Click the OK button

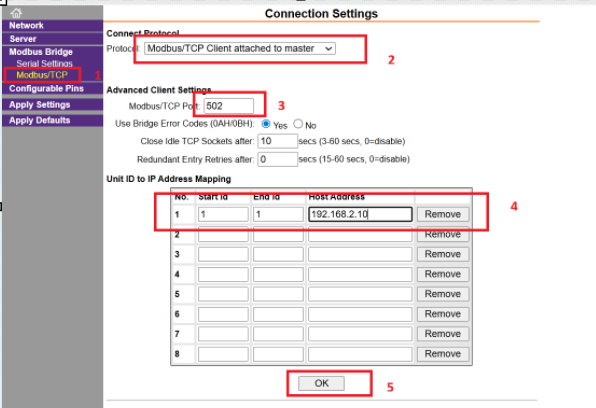pyautogui.click(x=322, y=383)
